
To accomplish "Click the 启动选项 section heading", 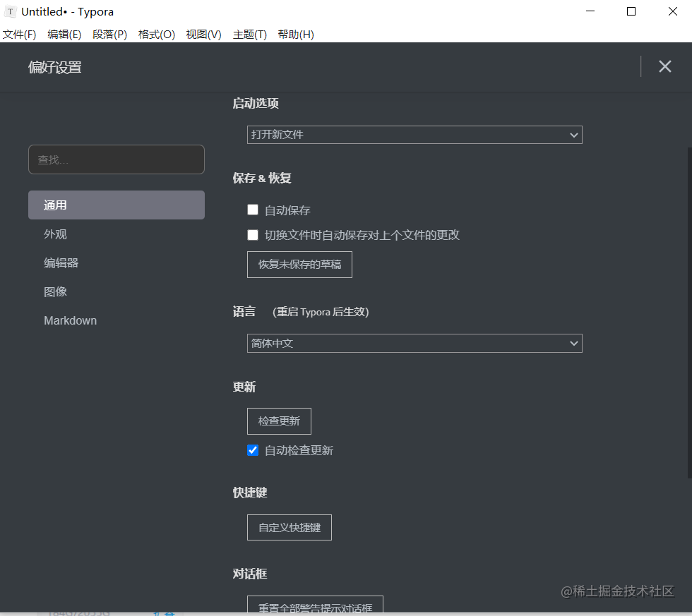I will 256,104.
